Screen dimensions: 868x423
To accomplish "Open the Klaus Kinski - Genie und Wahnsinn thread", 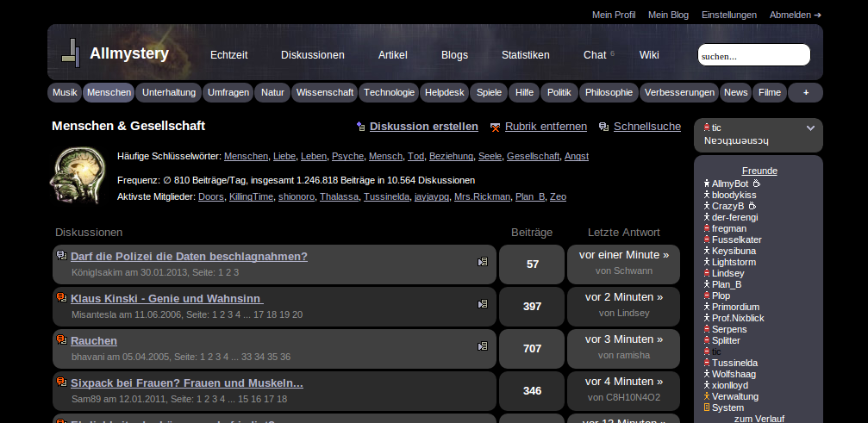I will (166, 299).
